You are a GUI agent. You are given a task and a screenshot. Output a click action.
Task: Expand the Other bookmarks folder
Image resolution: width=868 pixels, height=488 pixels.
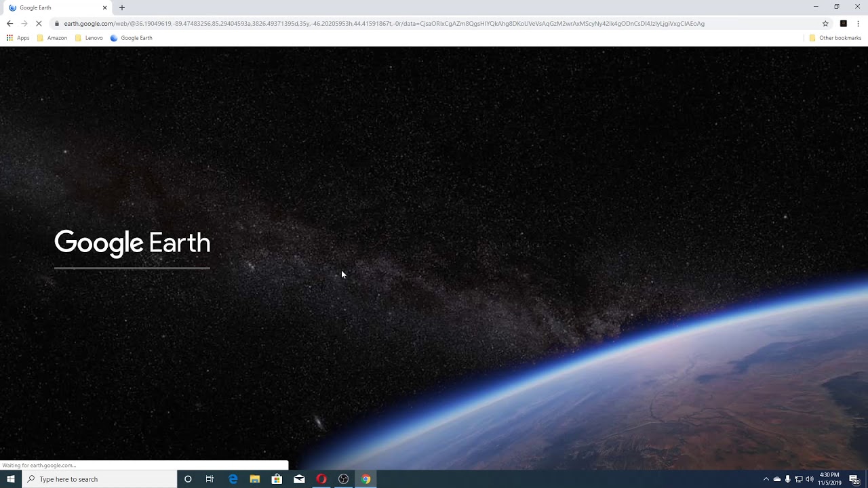(835, 38)
